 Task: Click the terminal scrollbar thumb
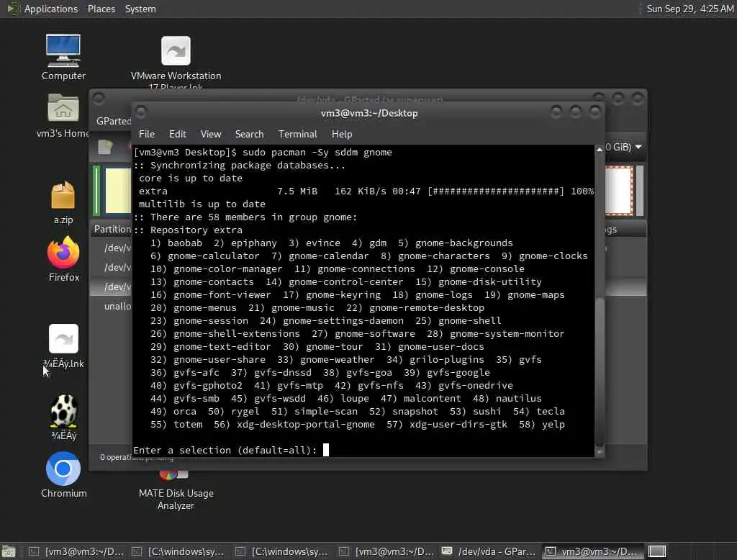pos(600,371)
